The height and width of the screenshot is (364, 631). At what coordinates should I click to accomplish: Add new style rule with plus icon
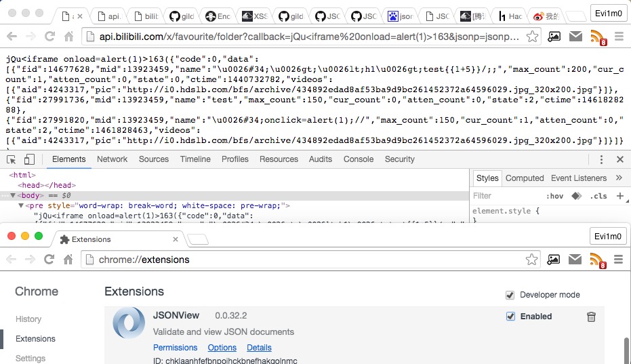coord(620,196)
